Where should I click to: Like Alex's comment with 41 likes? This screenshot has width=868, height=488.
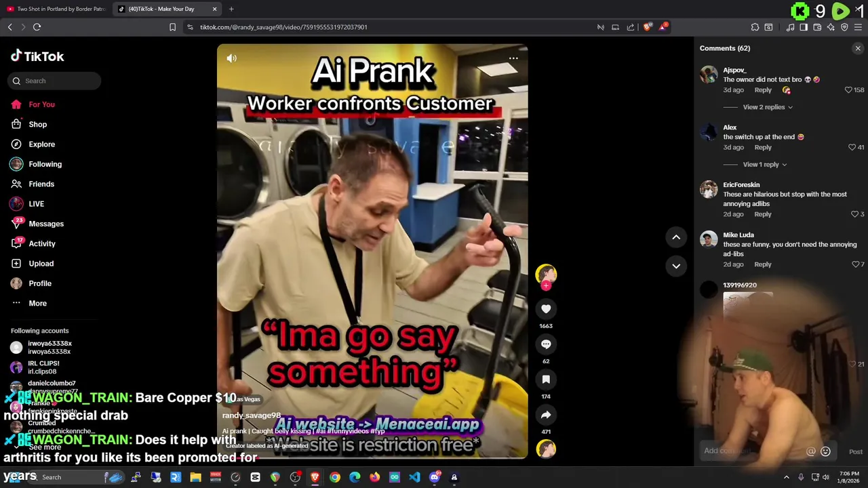(x=852, y=147)
